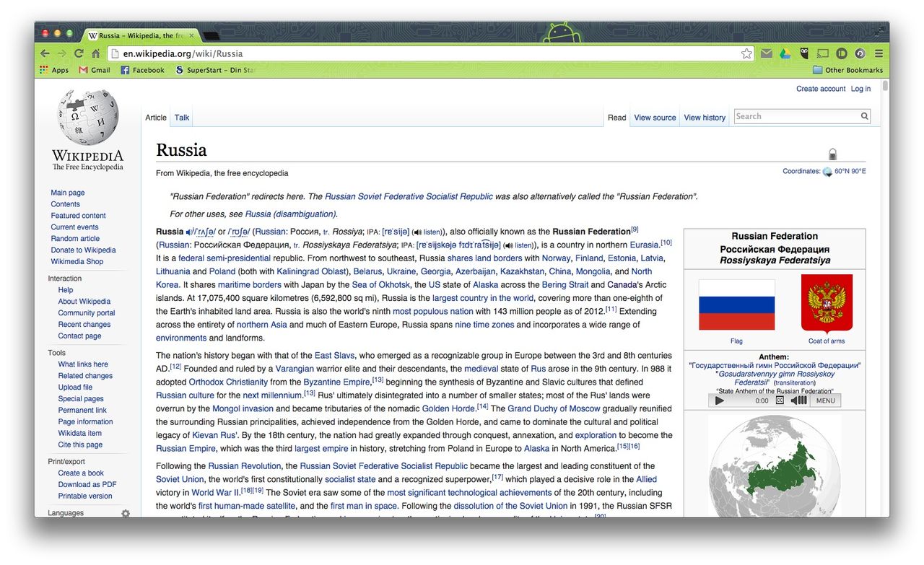Open the Google Drive extension
The height and width of the screenshot is (565, 924).
[x=785, y=53]
